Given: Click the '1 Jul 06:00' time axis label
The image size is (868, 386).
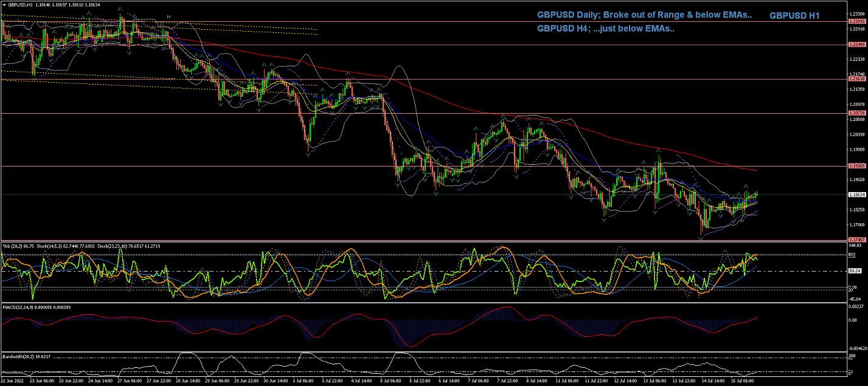Looking at the screenshot, I should pos(303,381).
